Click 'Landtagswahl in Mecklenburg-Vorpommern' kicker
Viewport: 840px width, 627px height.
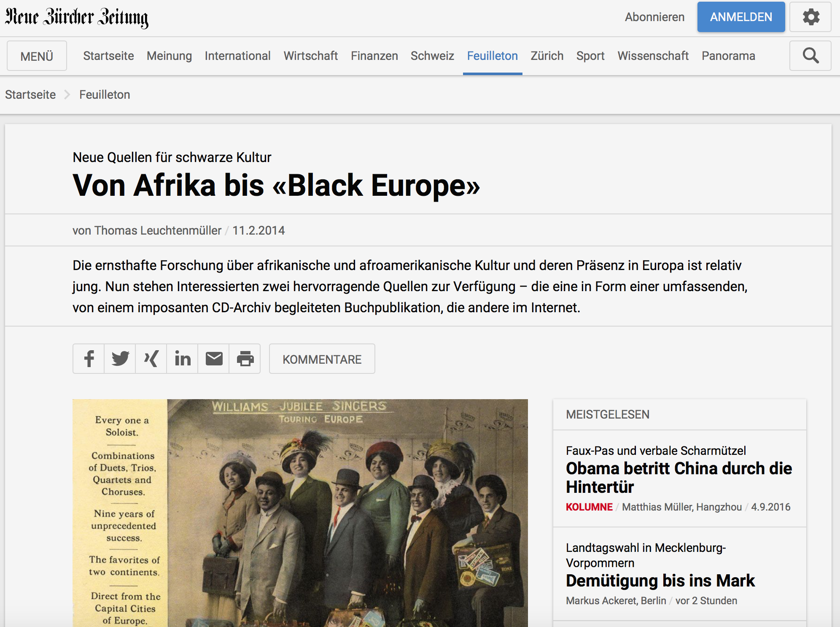(646, 555)
